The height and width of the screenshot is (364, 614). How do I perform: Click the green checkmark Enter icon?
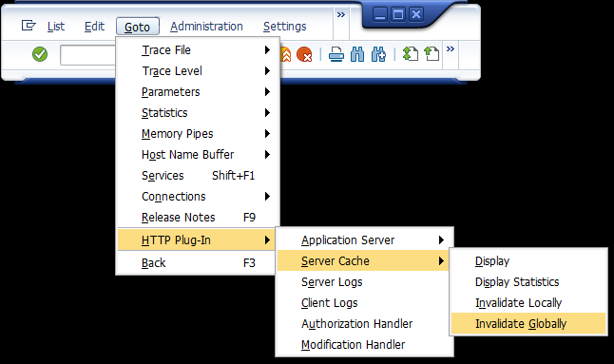(40, 54)
